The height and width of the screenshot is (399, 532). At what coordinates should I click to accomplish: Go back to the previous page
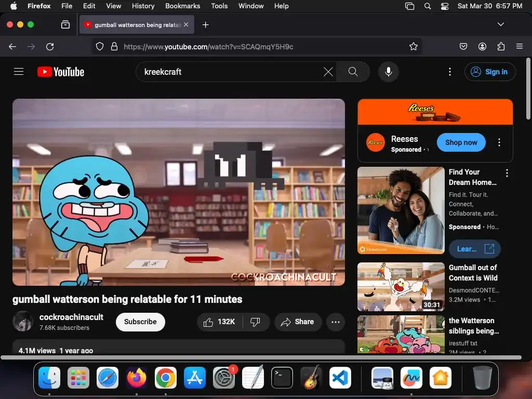pos(12,46)
